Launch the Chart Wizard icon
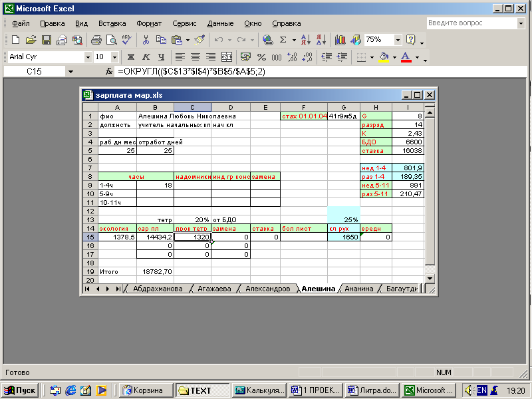This screenshot has height=399, width=532. (x=340, y=40)
